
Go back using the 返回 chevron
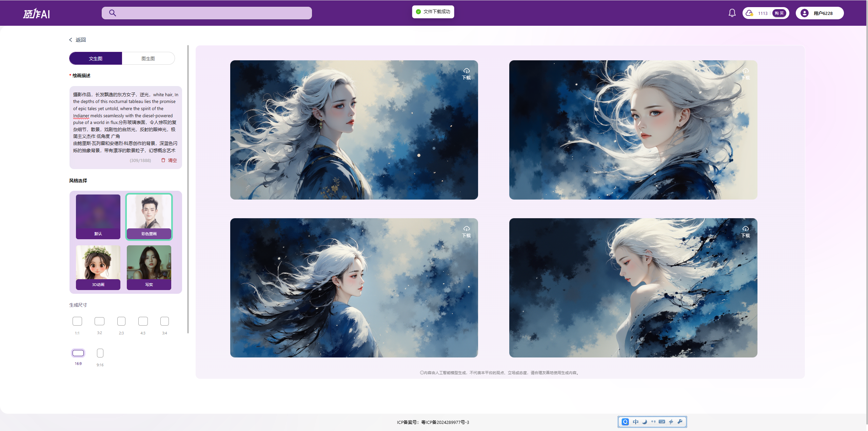71,40
